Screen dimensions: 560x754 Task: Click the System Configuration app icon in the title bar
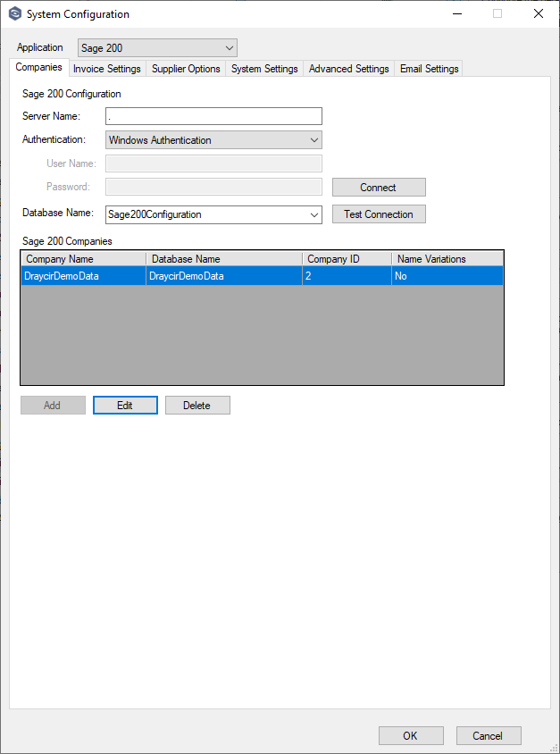[x=15, y=14]
